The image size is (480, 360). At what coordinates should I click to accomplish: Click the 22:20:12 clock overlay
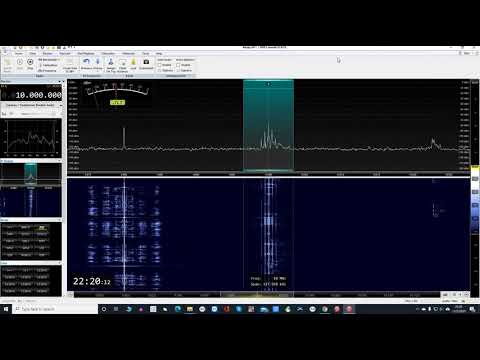pyautogui.click(x=92, y=282)
